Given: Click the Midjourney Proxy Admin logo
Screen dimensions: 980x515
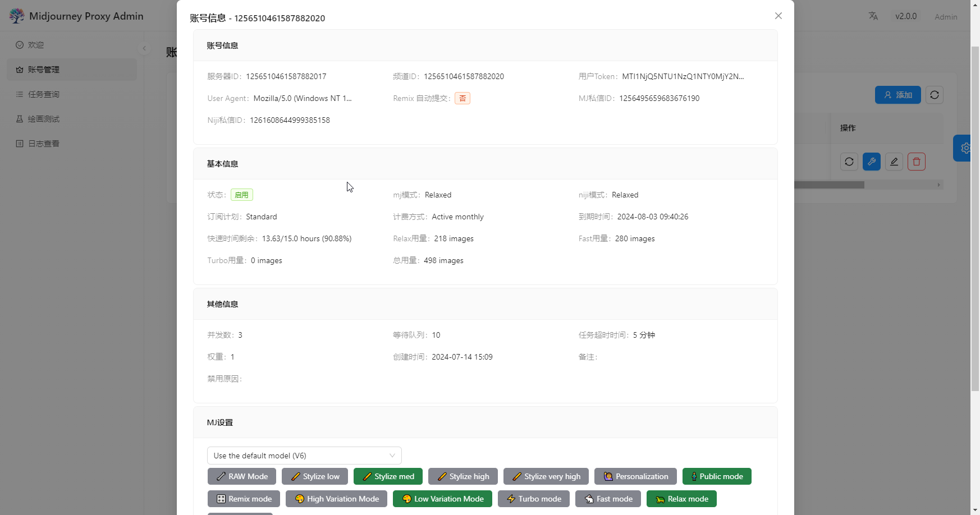Looking at the screenshot, I should [17, 16].
